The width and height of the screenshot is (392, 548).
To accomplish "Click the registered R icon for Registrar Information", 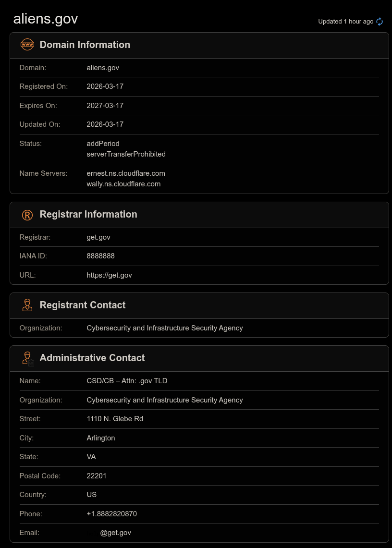I will coord(27,215).
